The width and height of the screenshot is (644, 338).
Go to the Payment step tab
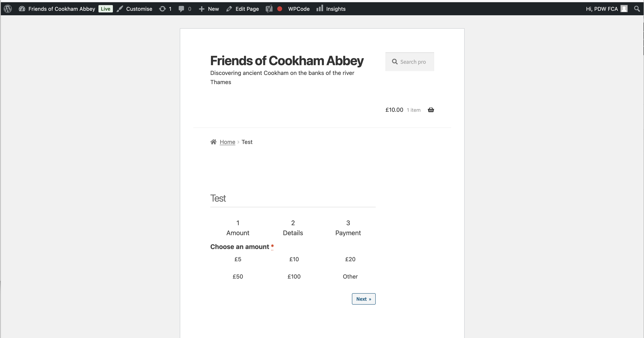348,228
